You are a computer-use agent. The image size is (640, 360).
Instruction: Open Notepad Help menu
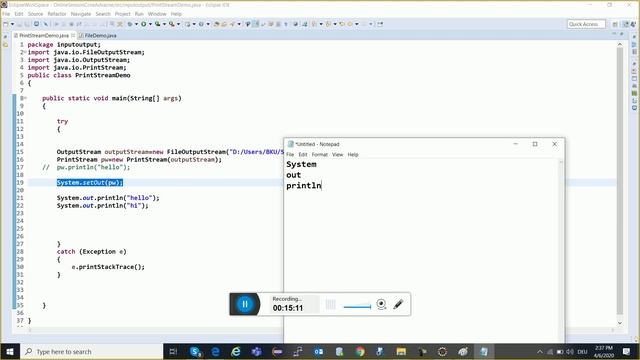(x=353, y=155)
